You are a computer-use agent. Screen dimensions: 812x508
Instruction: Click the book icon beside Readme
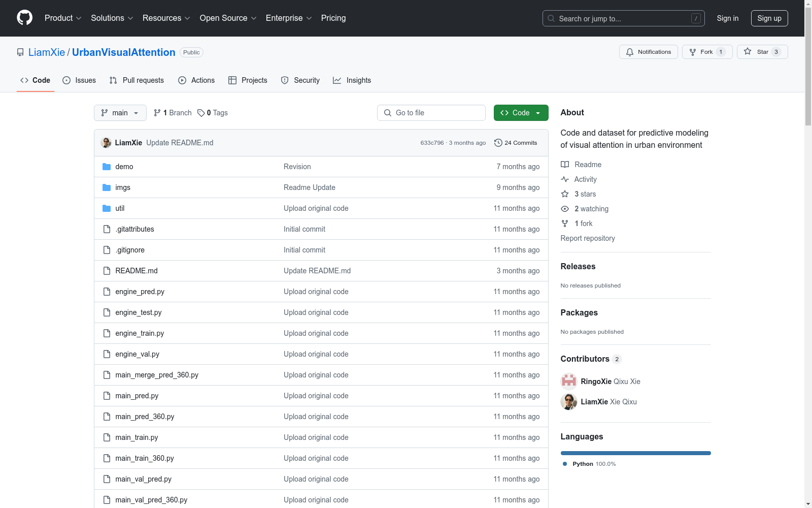pos(565,165)
